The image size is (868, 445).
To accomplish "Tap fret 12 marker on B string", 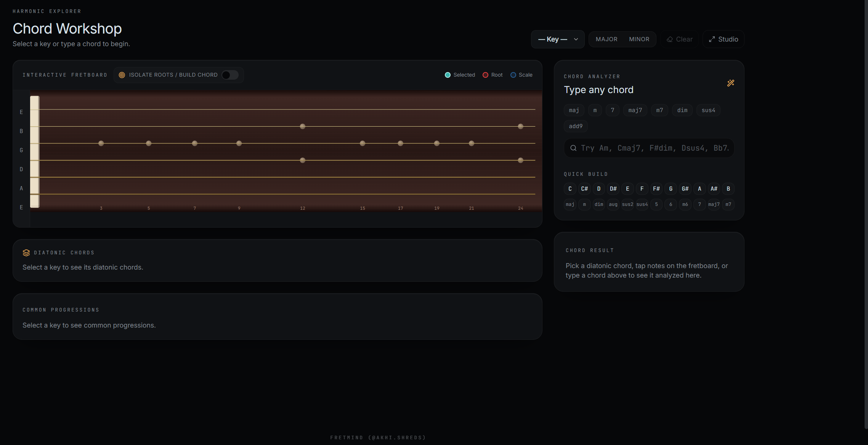I will pos(303,126).
